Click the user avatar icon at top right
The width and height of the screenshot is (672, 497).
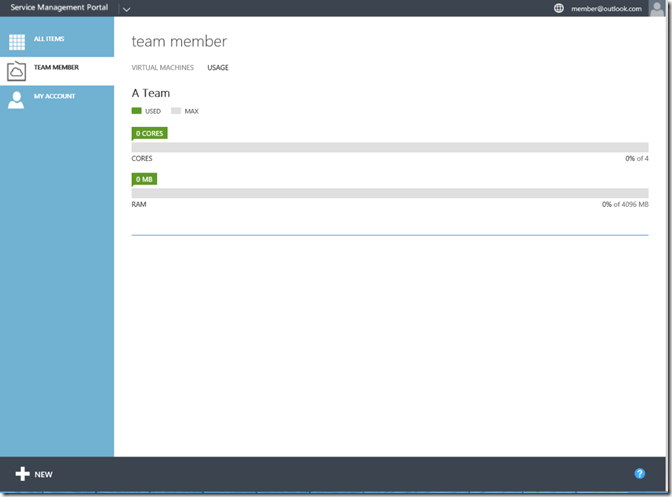click(x=656, y=8)
